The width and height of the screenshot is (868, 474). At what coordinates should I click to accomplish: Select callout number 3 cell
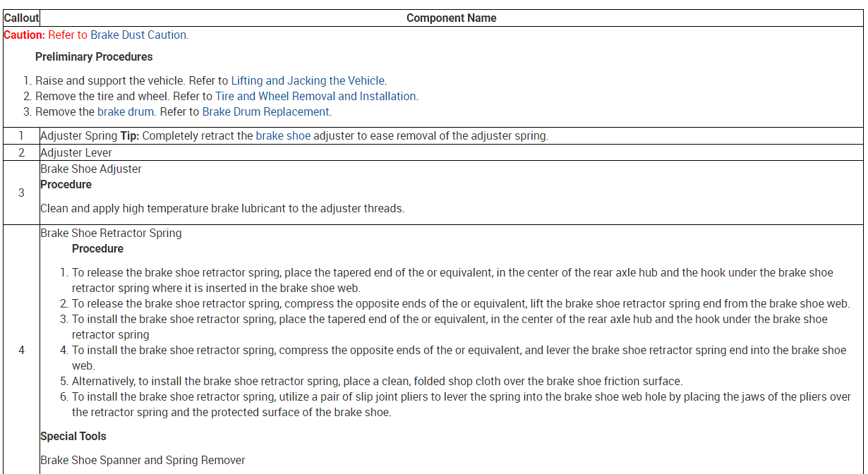[x=21, y=193]
